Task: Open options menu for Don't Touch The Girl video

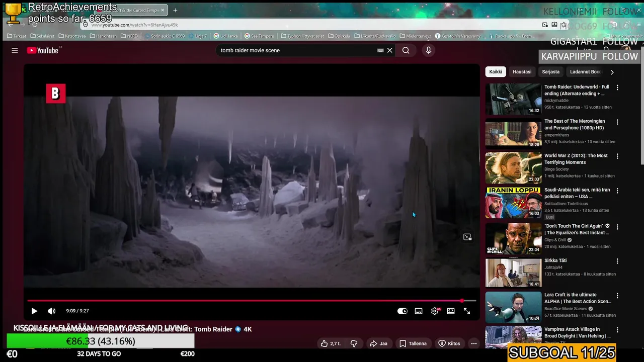Action: [617, 227]
